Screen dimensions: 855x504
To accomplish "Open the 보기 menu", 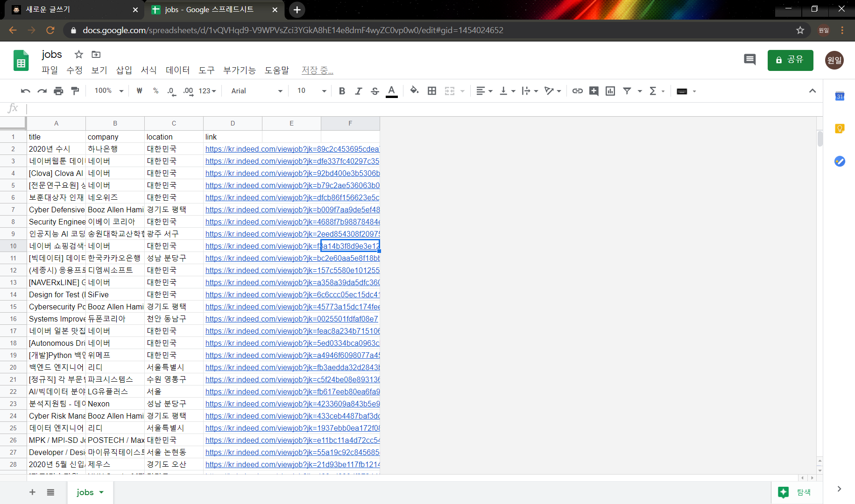I will 99,70.
